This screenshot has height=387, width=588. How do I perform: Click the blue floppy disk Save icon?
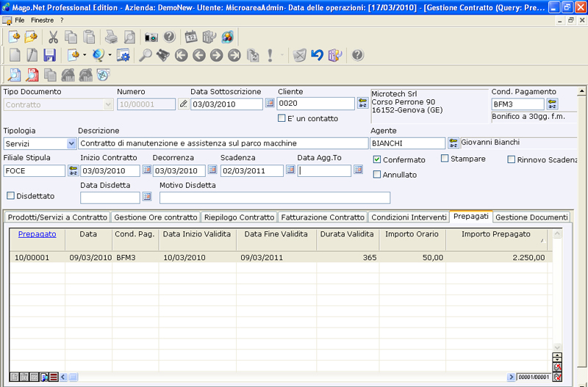pos(49,55)
